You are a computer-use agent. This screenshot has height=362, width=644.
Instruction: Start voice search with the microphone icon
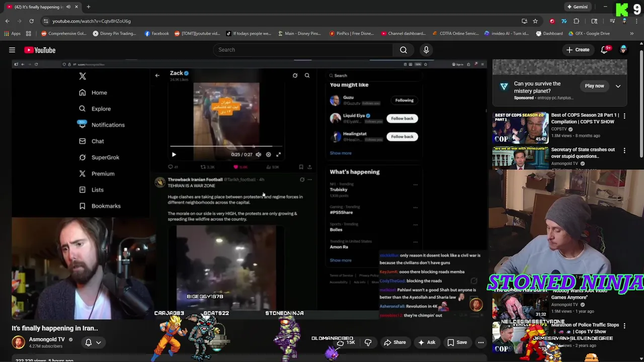click(x=426, y=50)
